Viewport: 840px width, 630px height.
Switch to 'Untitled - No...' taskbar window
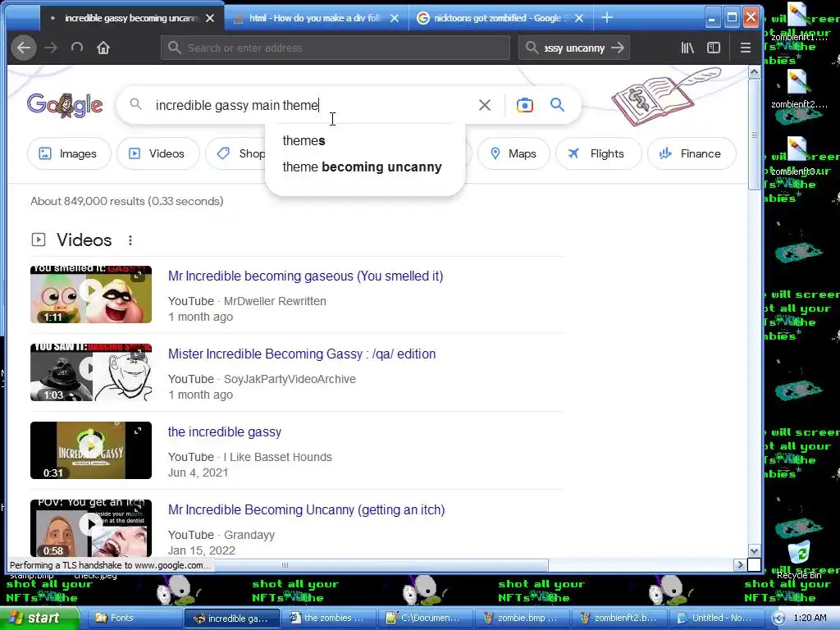[717, 618]
